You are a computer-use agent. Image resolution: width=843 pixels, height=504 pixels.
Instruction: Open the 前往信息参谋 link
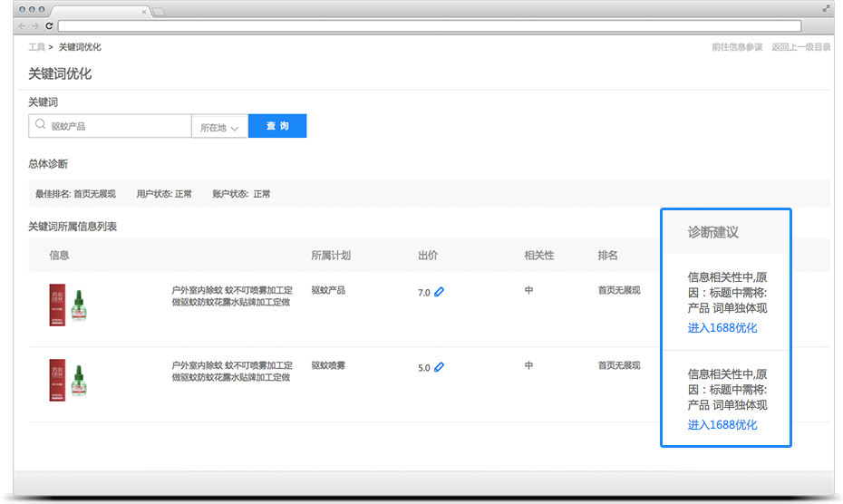[x=737, y=47]
